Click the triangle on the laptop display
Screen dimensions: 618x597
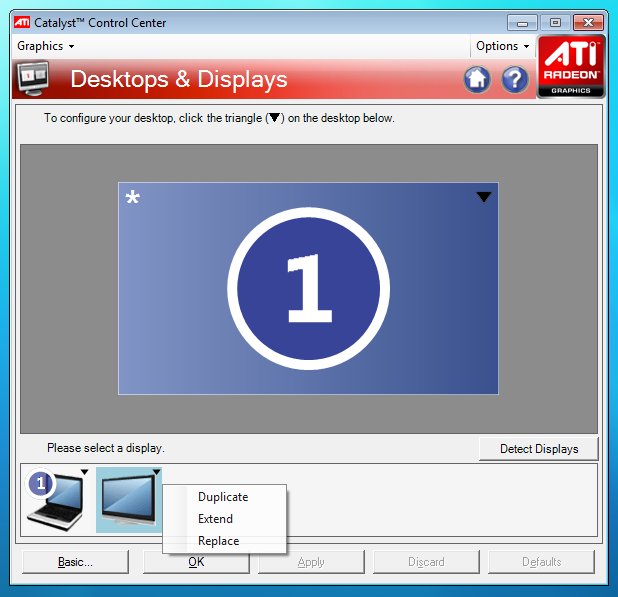pos(84,472)
